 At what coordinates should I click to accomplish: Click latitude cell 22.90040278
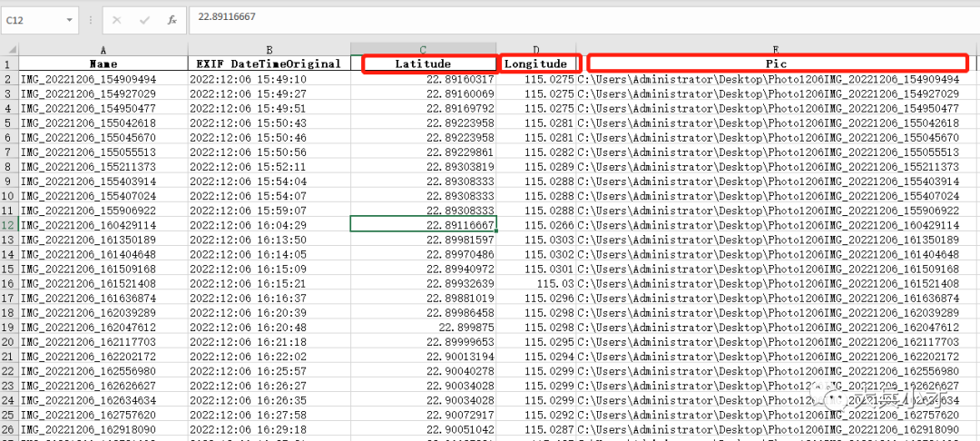tap(423, 370)
